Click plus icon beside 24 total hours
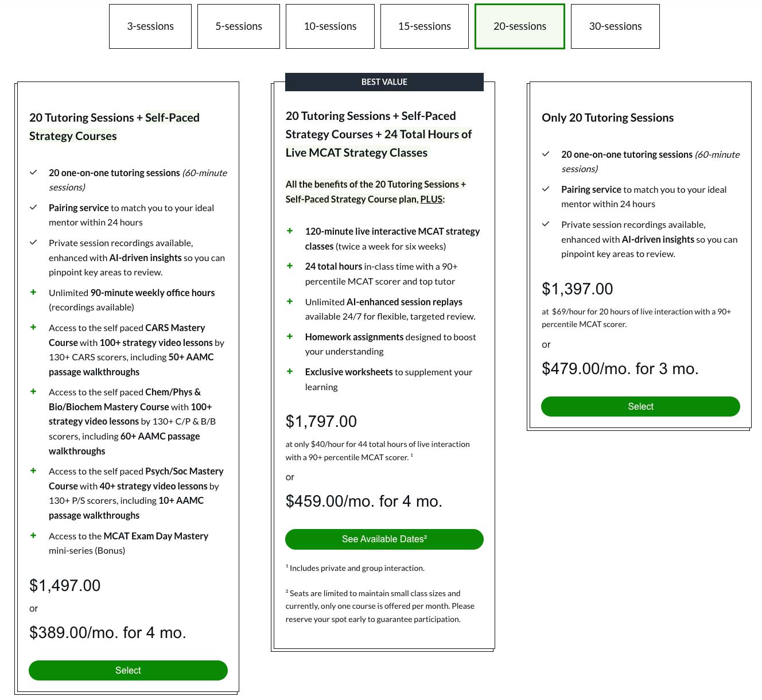 pos(290,266)
